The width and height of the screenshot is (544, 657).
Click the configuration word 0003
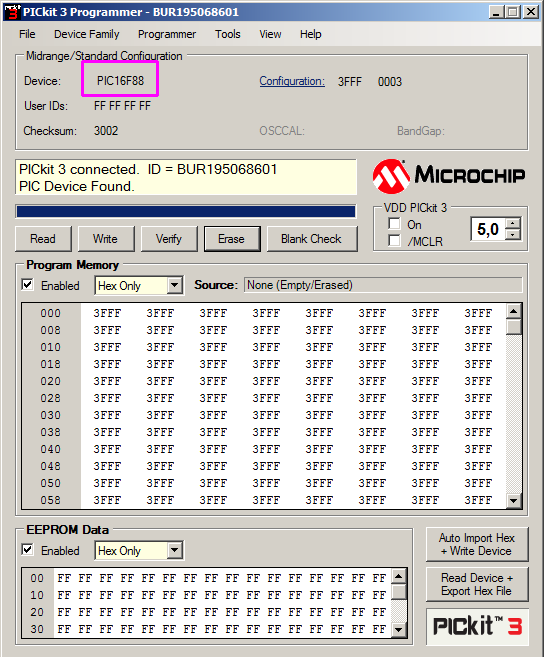pyautogui.click(x=390, y=82)
